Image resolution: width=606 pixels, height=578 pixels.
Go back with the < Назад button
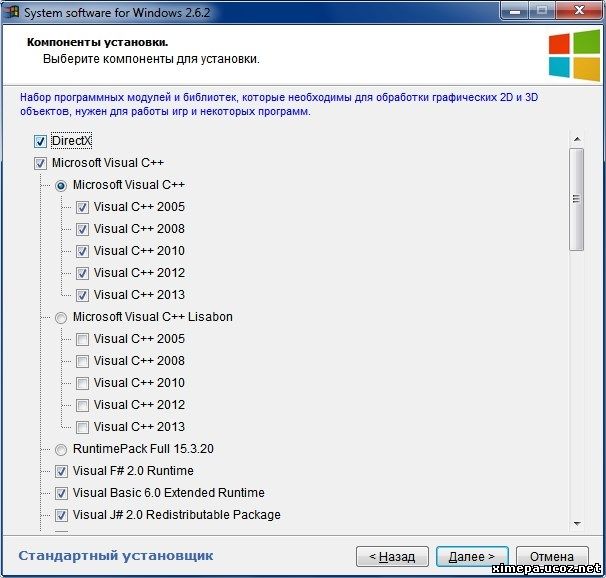[392, 556]
